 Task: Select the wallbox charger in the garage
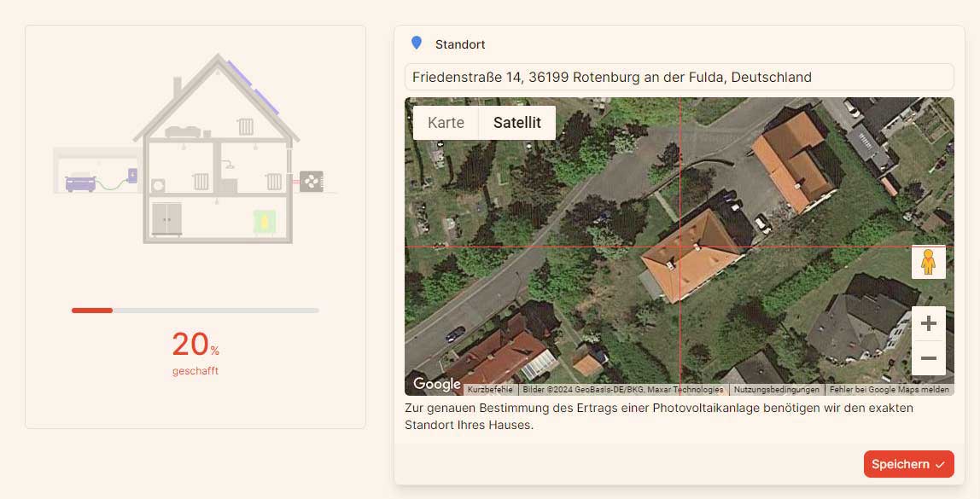[x=132, y=175]
